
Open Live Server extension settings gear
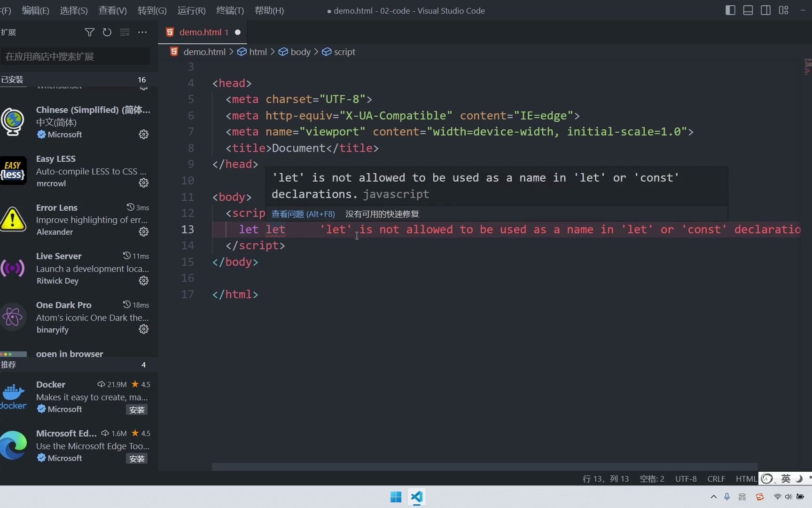pos(144,281)
